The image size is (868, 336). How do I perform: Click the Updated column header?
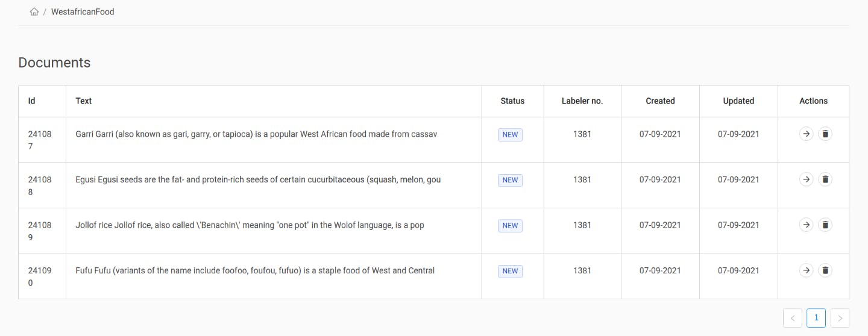(x=738, y=101)
